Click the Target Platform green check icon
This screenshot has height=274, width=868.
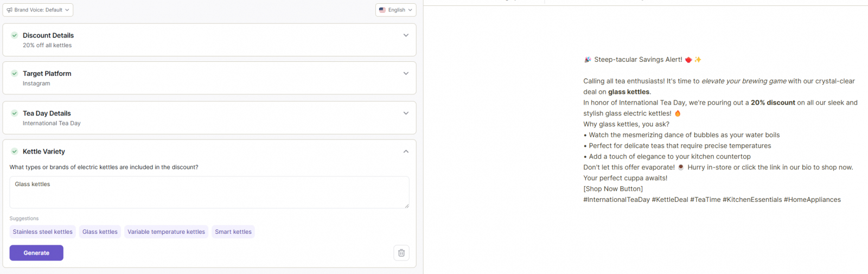coord(15,73)
